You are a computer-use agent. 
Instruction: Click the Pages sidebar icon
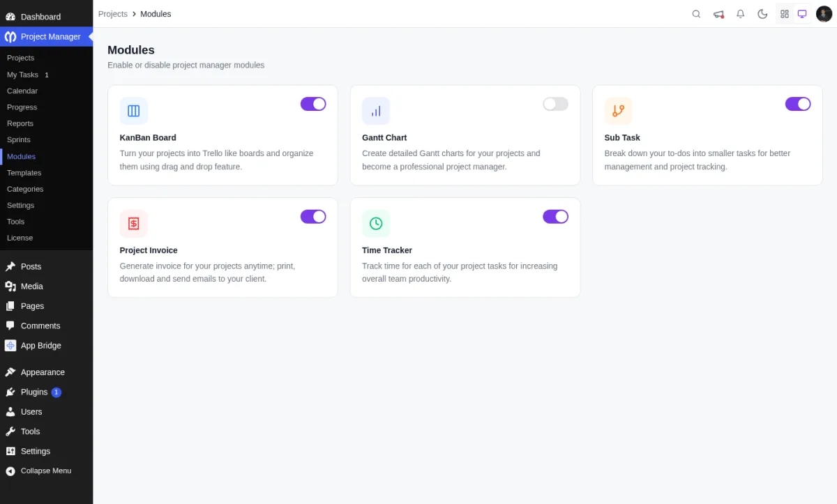pos(10,306)
